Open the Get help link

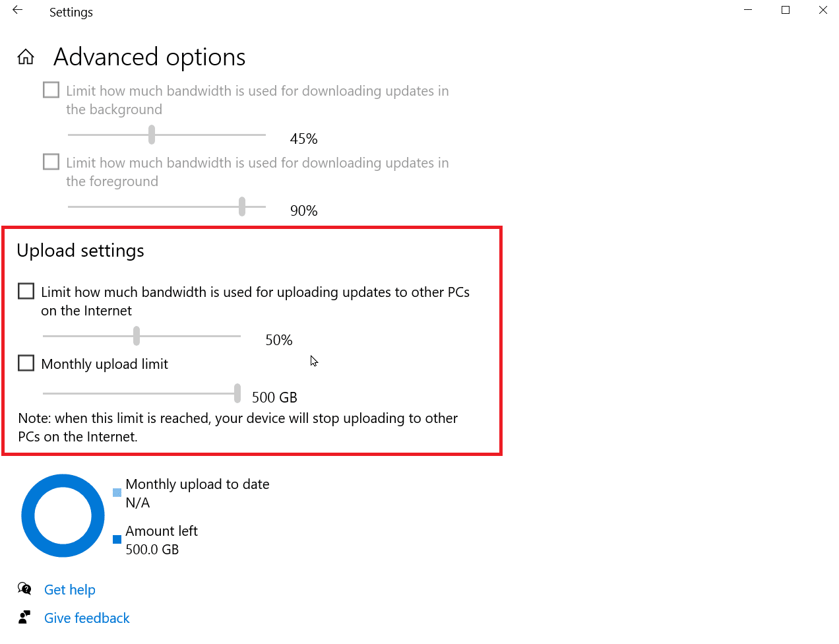coord(70,590)
